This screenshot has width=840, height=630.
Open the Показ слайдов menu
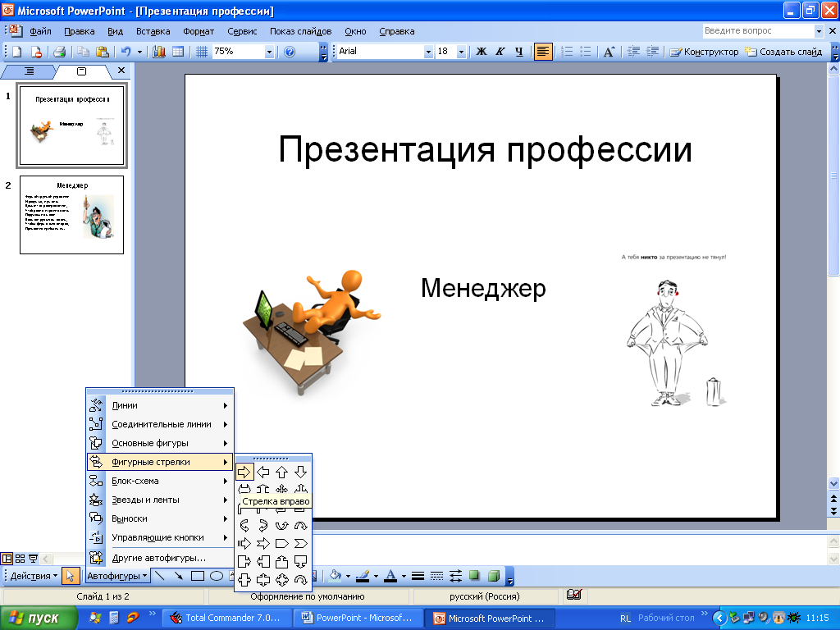[300, 31]
